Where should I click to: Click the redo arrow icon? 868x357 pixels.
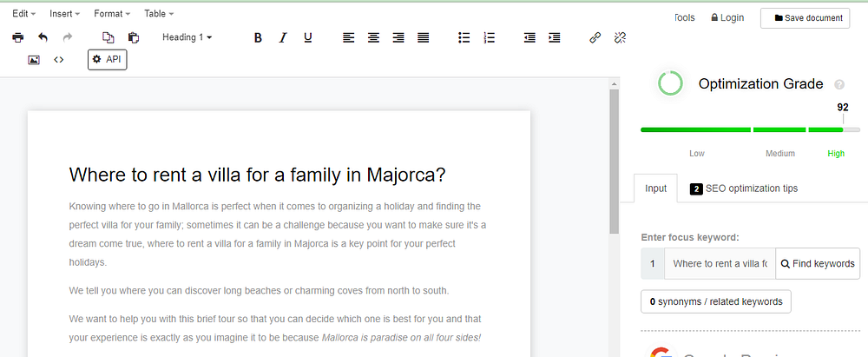[68, 37]
